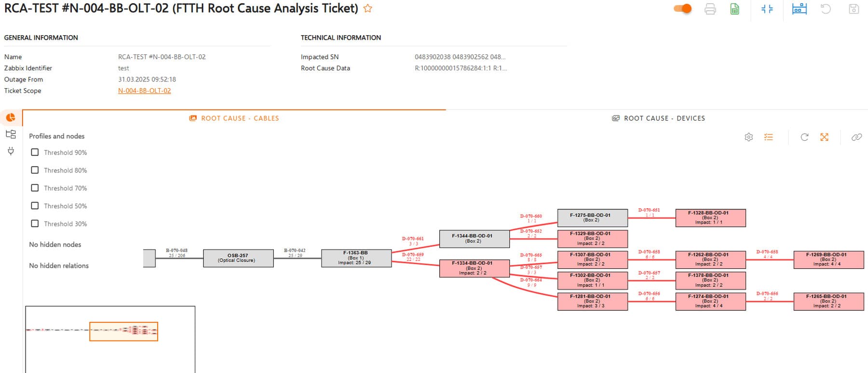Image resolution: width=868 pixels, height=373 pixels.
Task: Select the OSB-257 Optical Closure node
Action: 238,258
